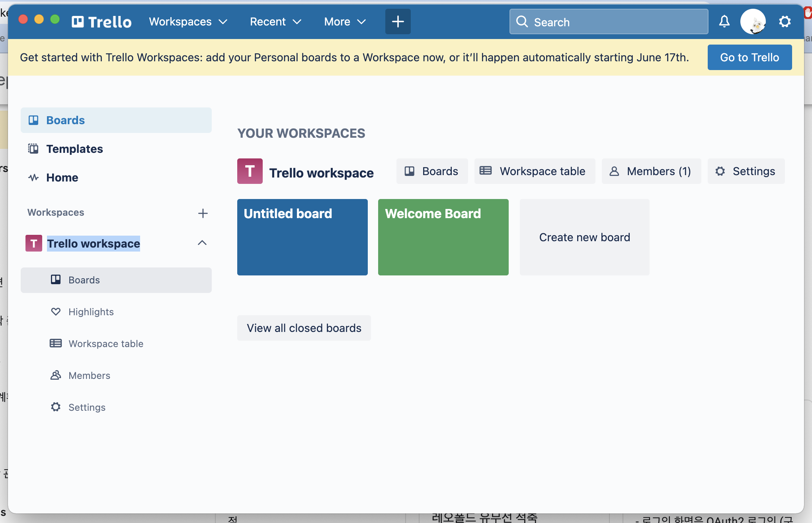Click the user avatar in header
Screen dimensions: 812x523
(x=753, y=21)
